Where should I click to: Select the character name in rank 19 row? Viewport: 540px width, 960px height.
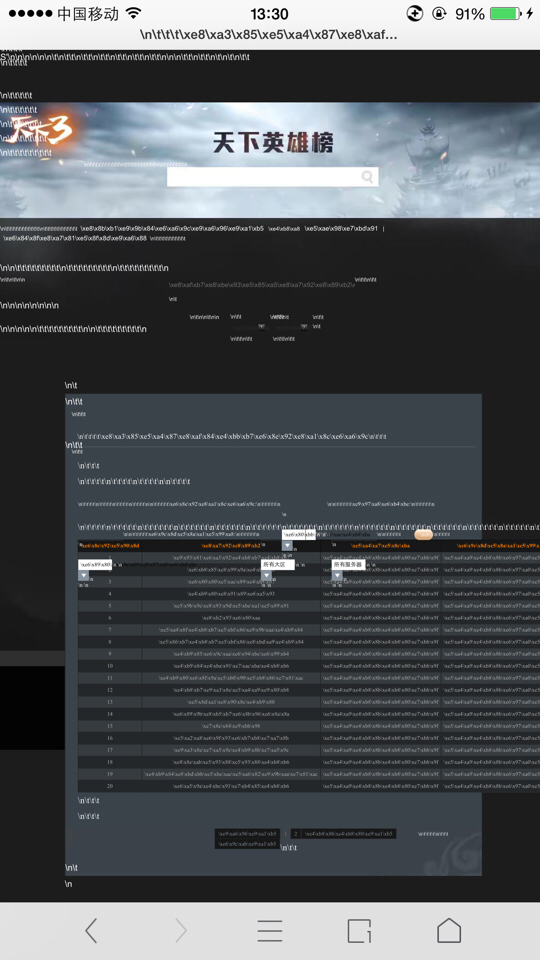click(x=231, y=774)
